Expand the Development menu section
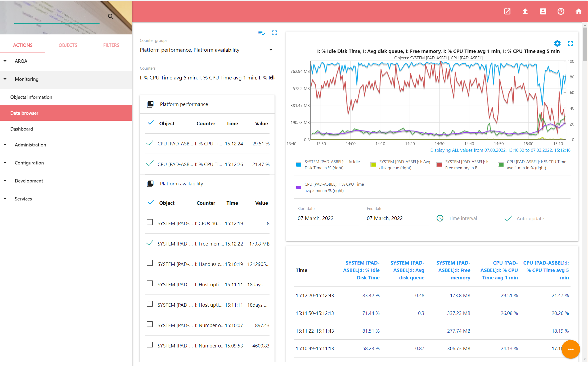The image size is (588, 366). coord(66,181)
